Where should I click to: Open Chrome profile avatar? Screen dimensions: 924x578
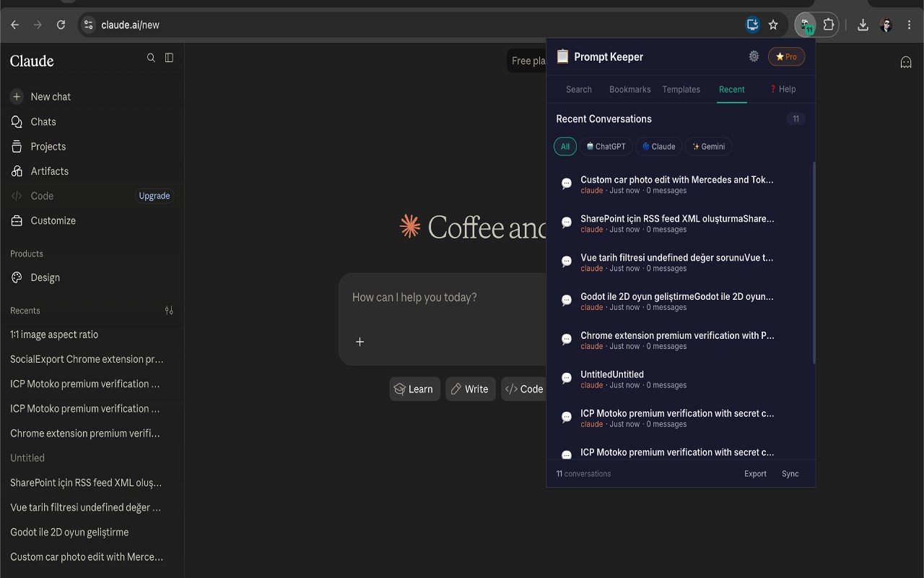(886, 25)
